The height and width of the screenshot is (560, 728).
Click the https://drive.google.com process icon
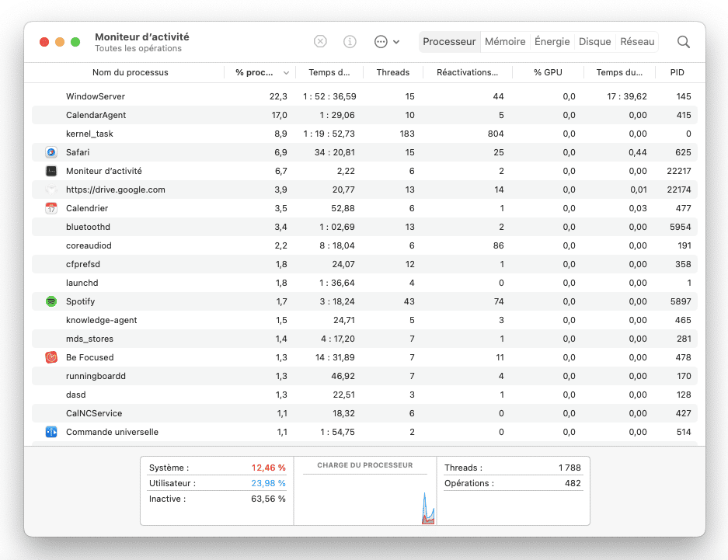coord(51,190)
